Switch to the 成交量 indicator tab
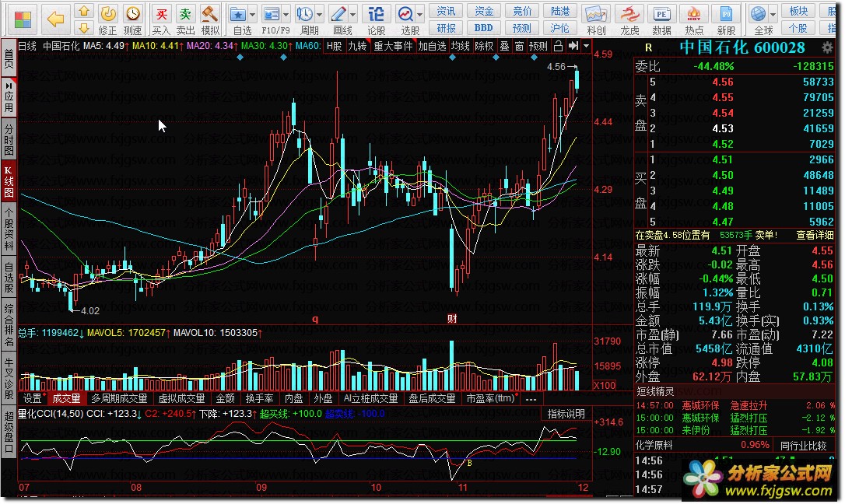The height and width of the screenshot is (504, 845). point(66,399)
